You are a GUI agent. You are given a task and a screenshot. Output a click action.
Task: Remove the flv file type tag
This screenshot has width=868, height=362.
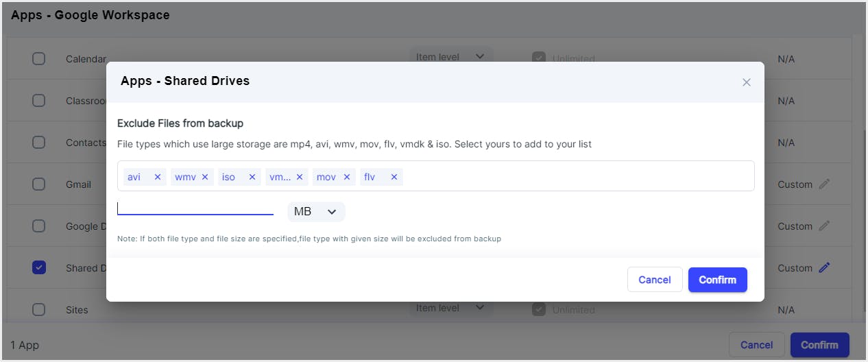(x=394, y=177)
